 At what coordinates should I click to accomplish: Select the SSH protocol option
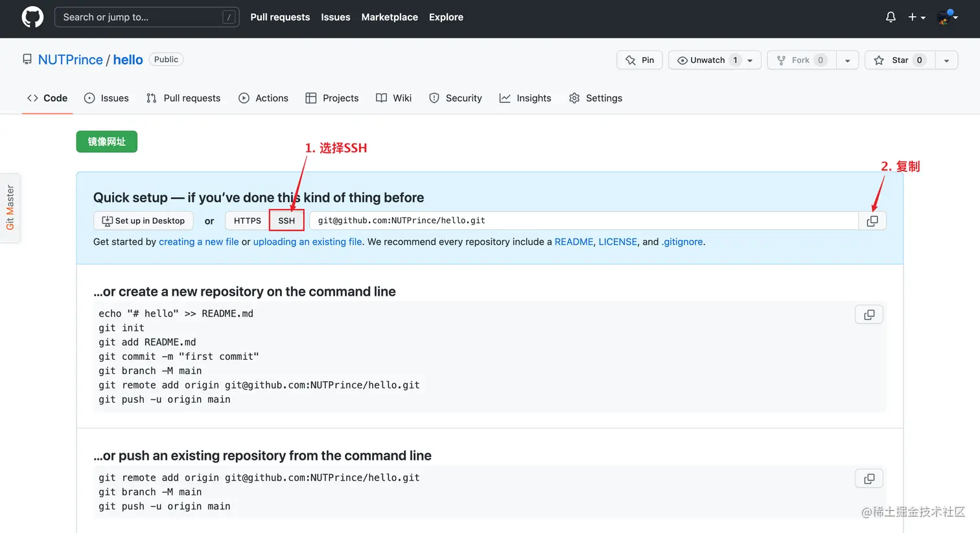[286, 221]
